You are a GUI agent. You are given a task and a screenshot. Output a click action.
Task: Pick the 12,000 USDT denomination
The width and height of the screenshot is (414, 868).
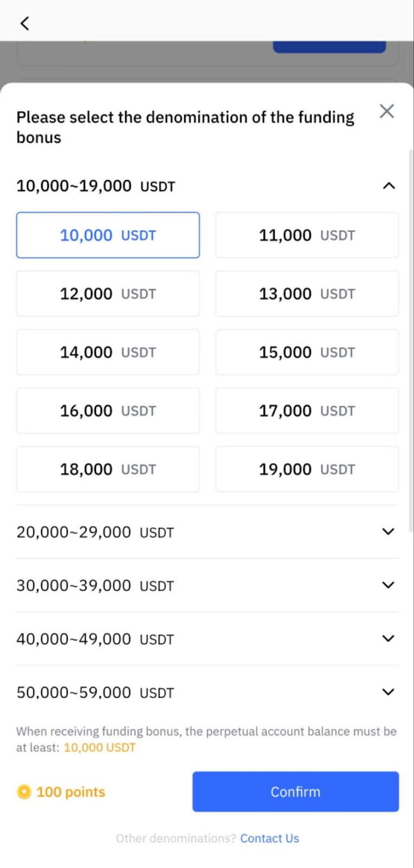tap(108, 293)
